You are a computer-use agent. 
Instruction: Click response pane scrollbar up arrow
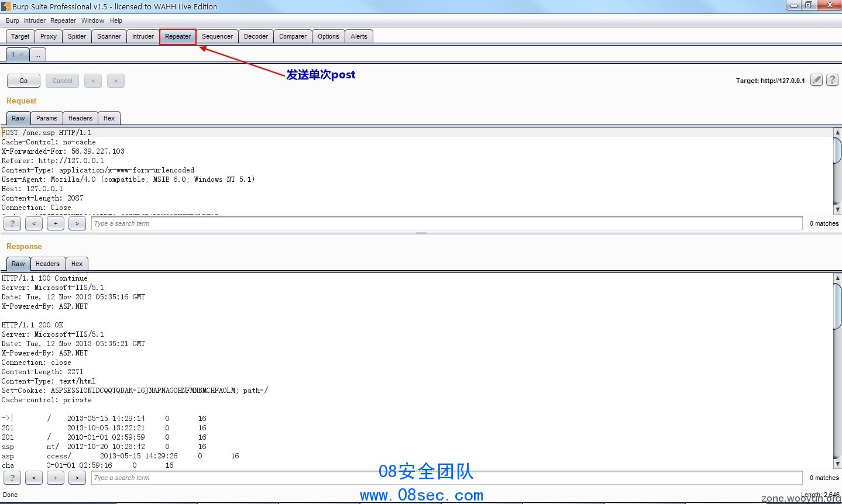pyautogui.click(x=837, y=278)
